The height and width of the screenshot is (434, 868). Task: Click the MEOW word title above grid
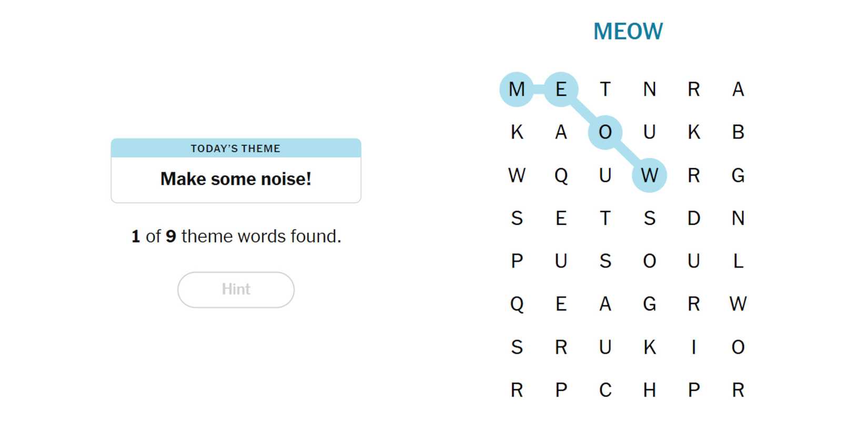(x=628, y=32)
